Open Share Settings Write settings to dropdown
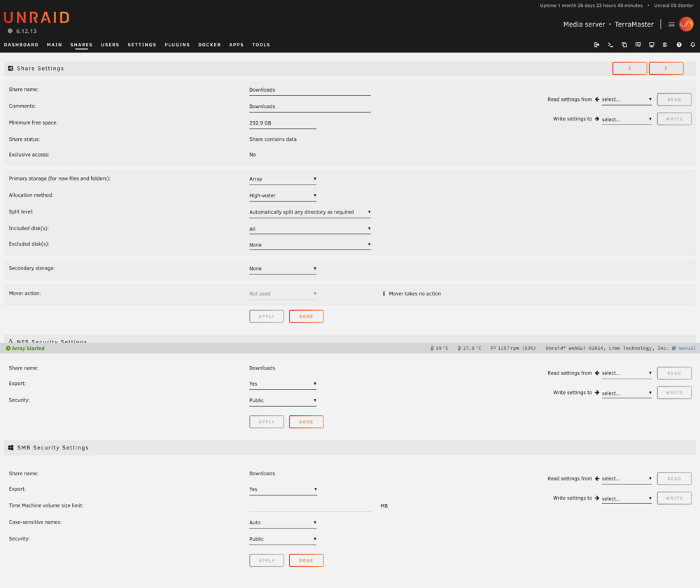 tap(626, 119)
